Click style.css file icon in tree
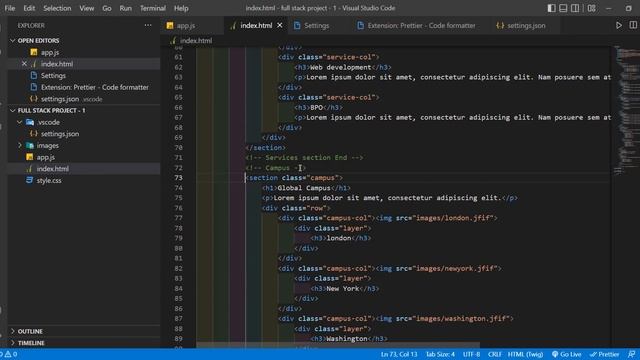Image resolution: width=640 pixels, height=360 pixels. click(x=29, y=180)
